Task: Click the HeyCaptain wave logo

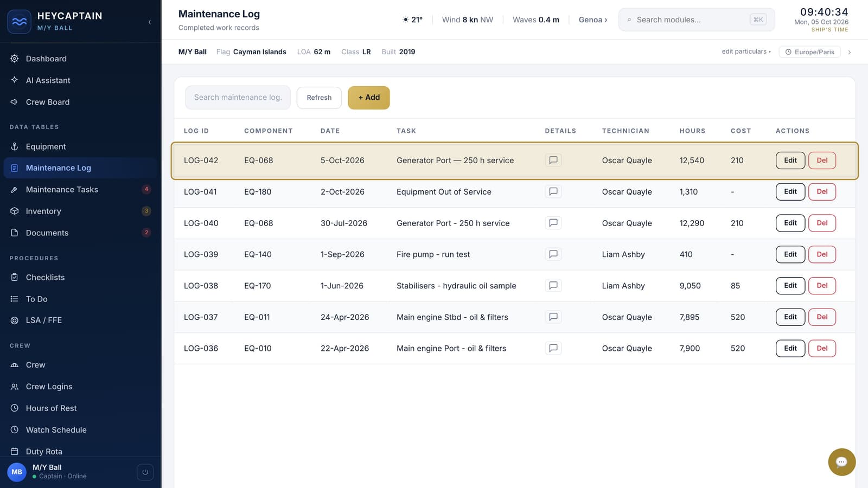Action: [19, 22]
